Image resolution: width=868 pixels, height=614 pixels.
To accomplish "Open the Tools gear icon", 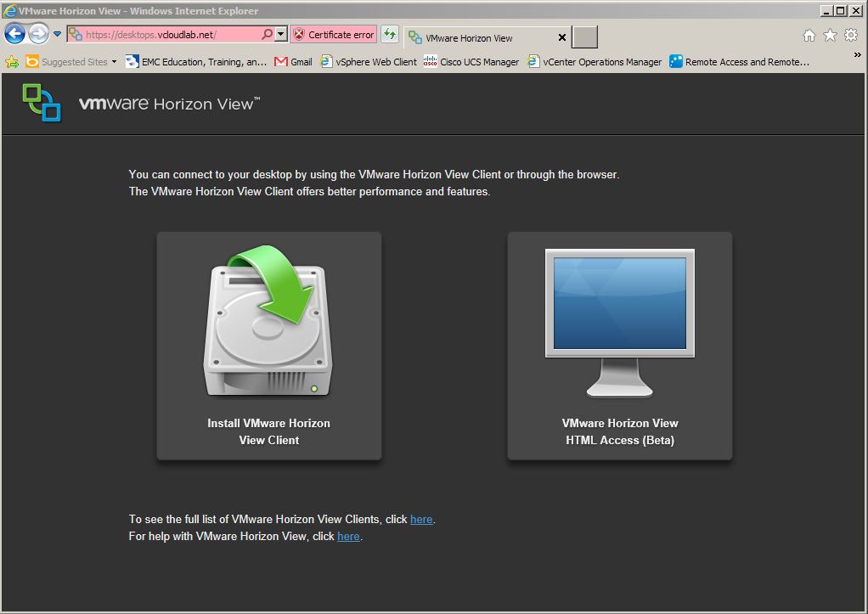I will point(851,36).
